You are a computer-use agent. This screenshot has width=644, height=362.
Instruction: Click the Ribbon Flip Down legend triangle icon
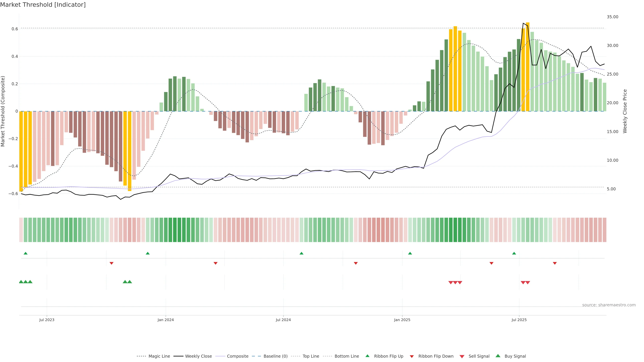click(x=412, y=356)
